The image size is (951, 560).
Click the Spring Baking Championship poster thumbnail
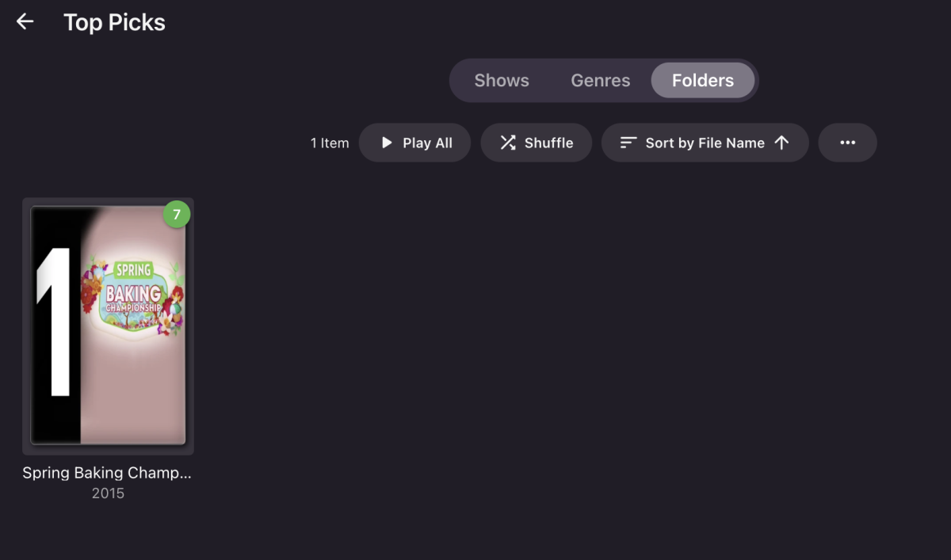[x=108, y=325]
